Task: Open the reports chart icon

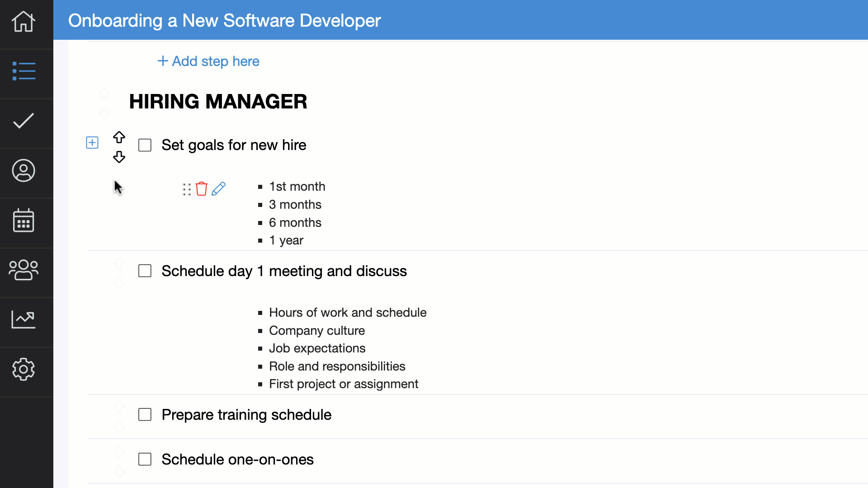Action: pyautogui.click(x=24, y=319)
